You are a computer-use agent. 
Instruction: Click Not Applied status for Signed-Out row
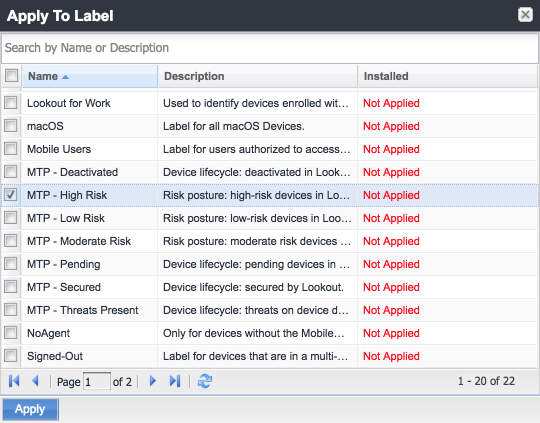[x=391, y=356]
